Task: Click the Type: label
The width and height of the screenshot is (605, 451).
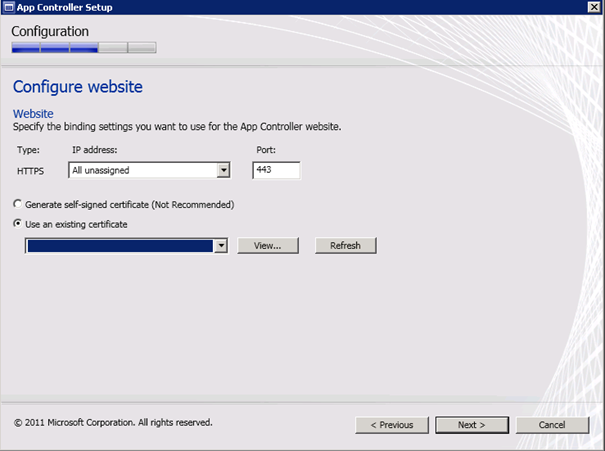Action: pyautogui.click(x=28, y=150)
